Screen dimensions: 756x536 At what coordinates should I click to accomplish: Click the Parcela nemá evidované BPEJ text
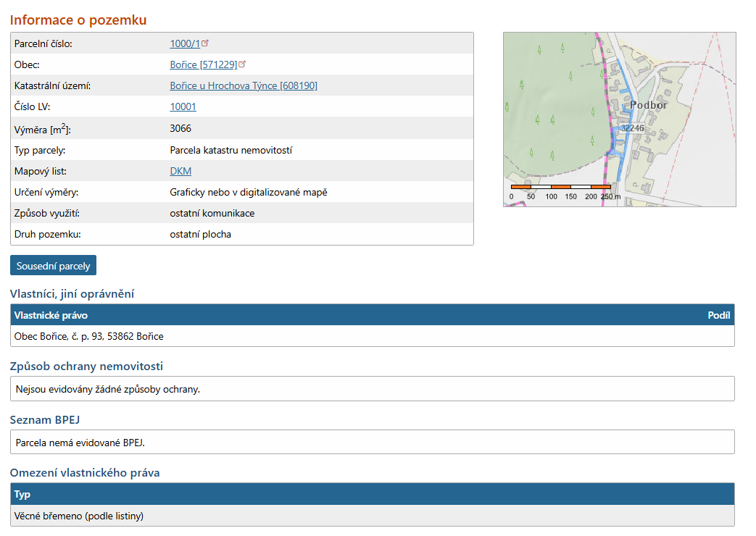click(x=86, y=442)
